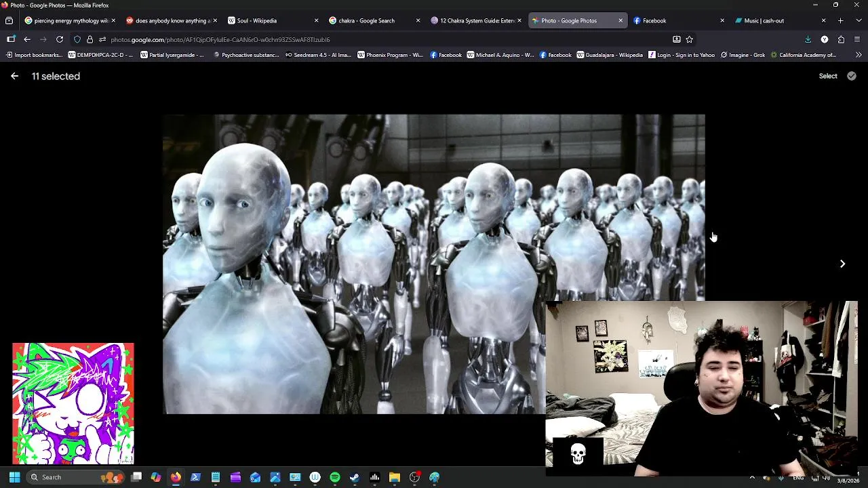
Task: Open the Firefox View button in tab bar
Action: 9,20
